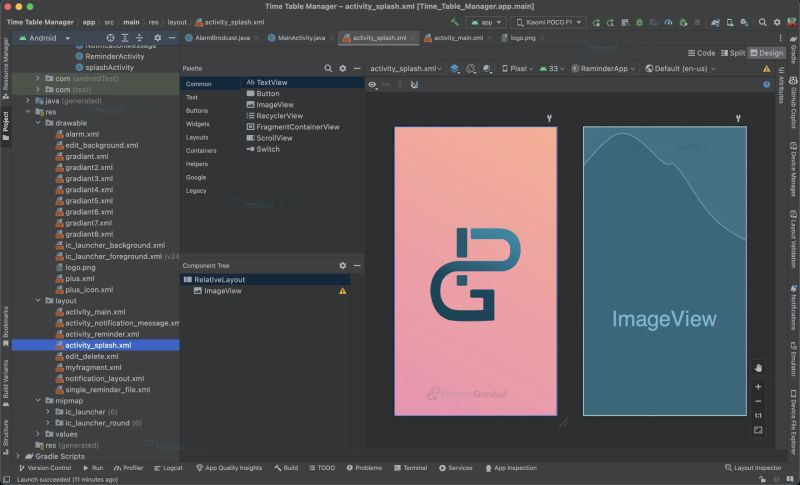
Task: Open the Profiler tool window
Action: click(129, 468)
